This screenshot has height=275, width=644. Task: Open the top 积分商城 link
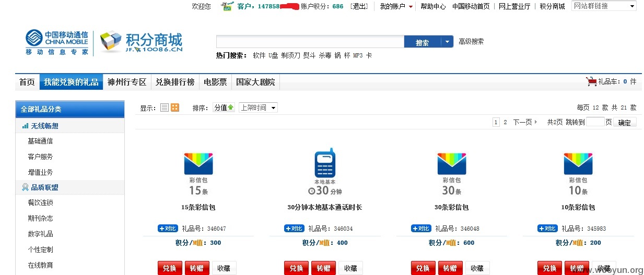[552, 6]
